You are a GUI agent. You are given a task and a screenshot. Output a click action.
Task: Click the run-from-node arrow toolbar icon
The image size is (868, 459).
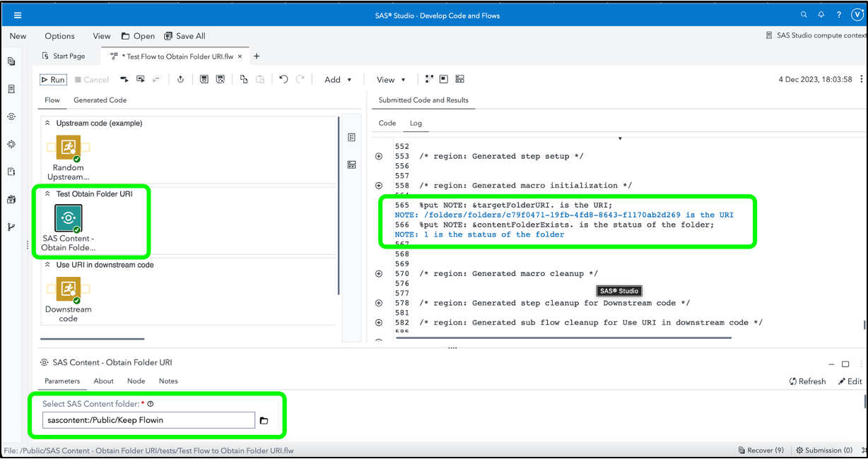124,80
